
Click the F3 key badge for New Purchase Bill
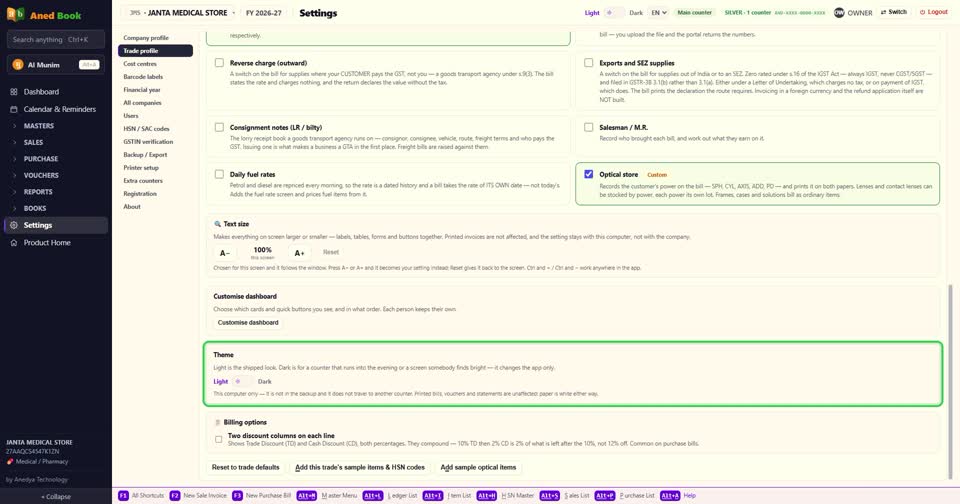[237, 495]
